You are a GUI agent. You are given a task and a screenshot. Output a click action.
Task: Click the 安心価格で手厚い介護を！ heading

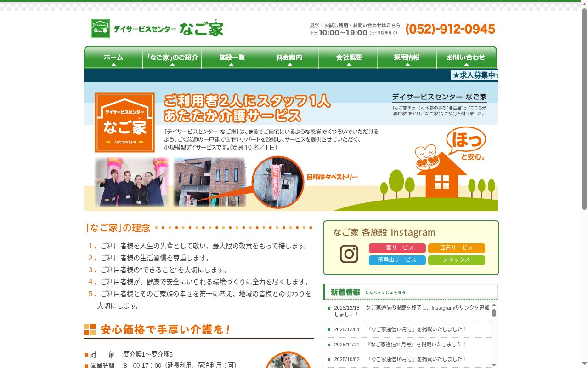click(x=165, y=329)
